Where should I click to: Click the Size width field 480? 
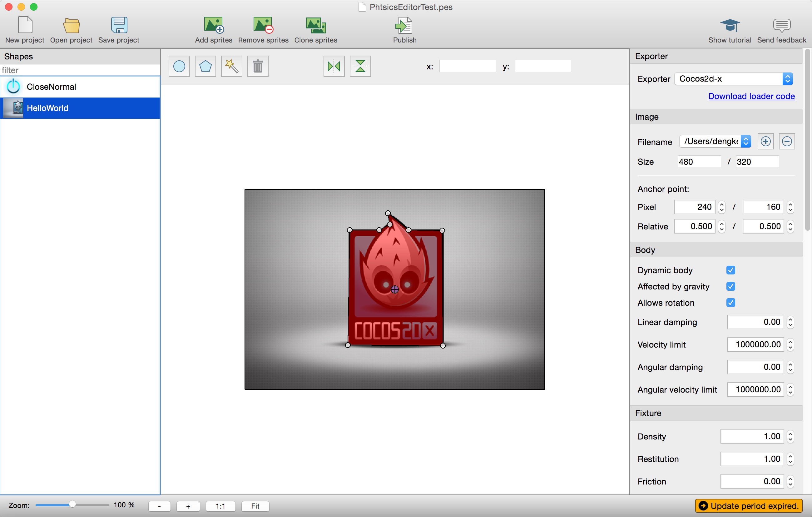(x=699, y=162)
